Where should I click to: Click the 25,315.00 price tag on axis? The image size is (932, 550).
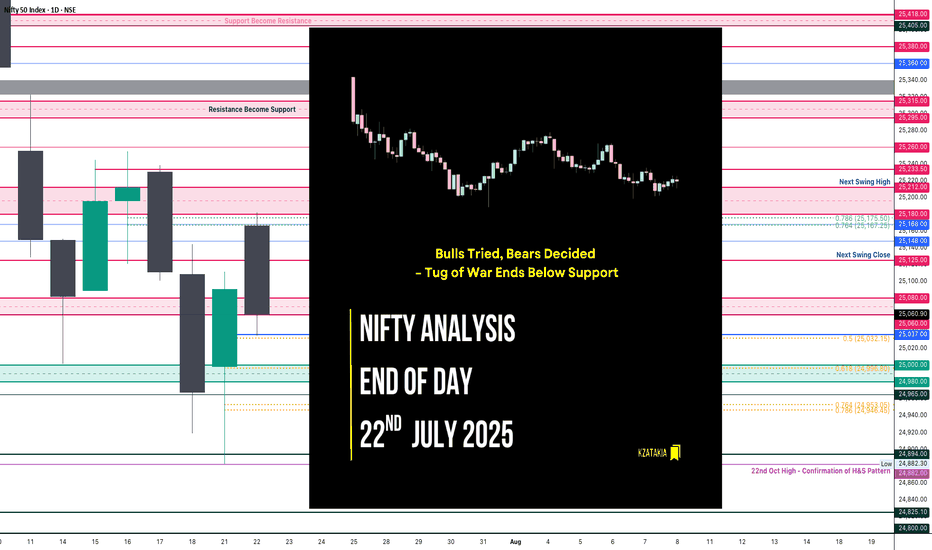(x=912, y=101)
